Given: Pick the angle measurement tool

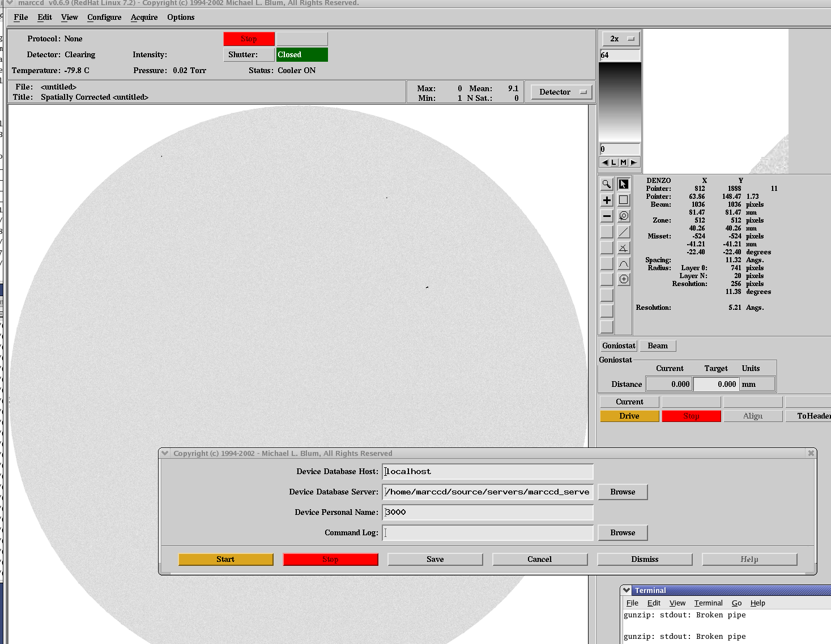Looking at the screenshot, I should coord(624,248).
